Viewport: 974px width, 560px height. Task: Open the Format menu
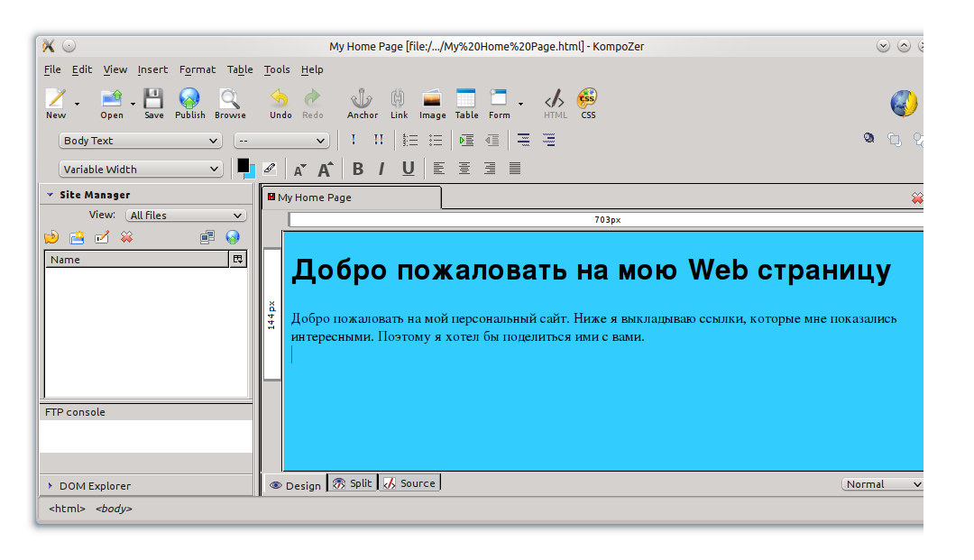pos(197,69)
